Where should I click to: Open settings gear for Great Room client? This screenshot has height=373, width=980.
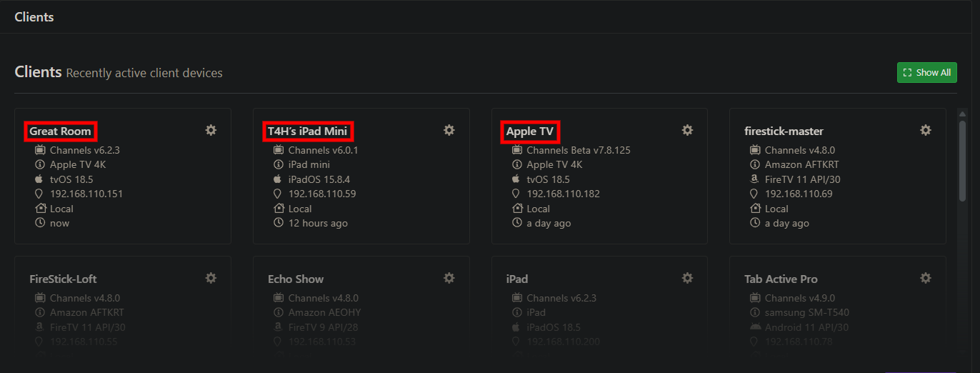pos(211,130)
